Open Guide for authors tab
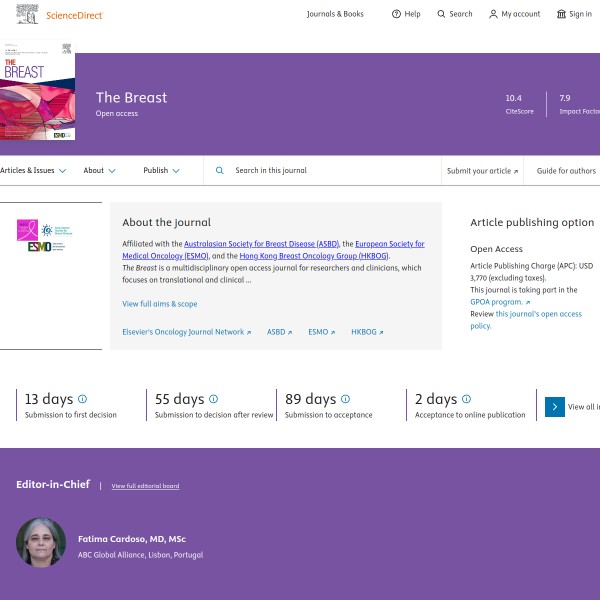600x600 pixels. (x=566, y=171)
